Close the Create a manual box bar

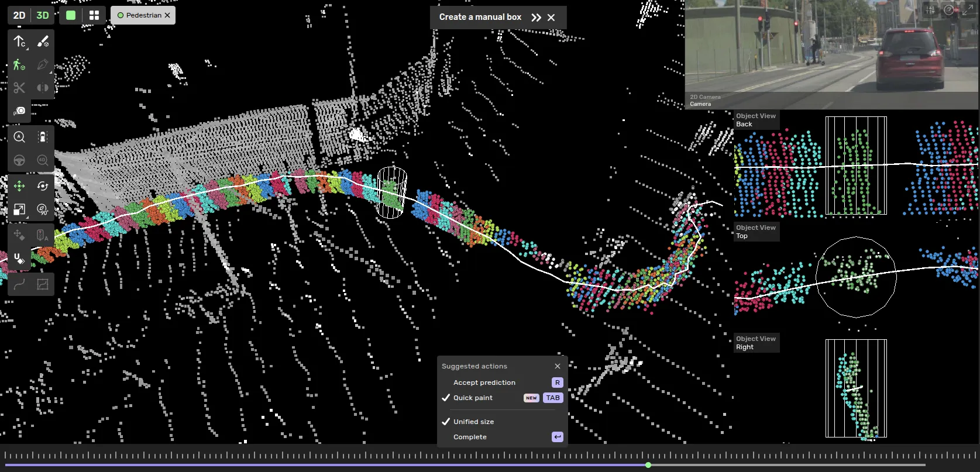[x=551, y=18]
